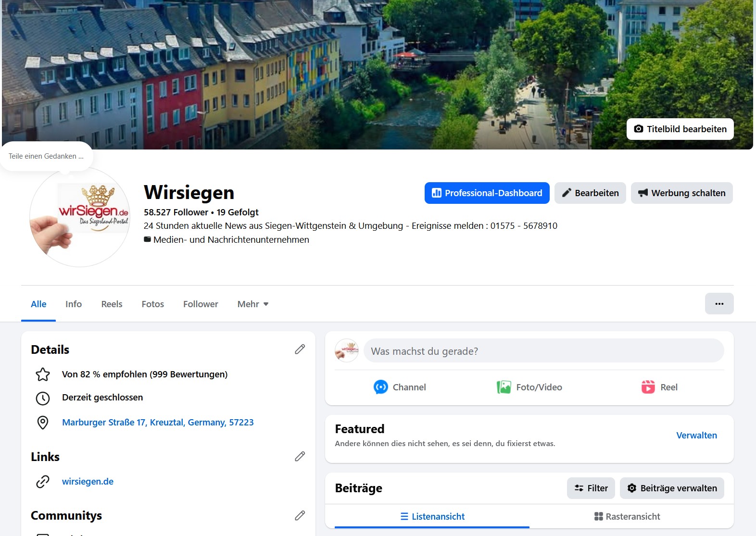Click the Reel icon in composer
This screenshot has height=536, width=756.
point(648,387)
